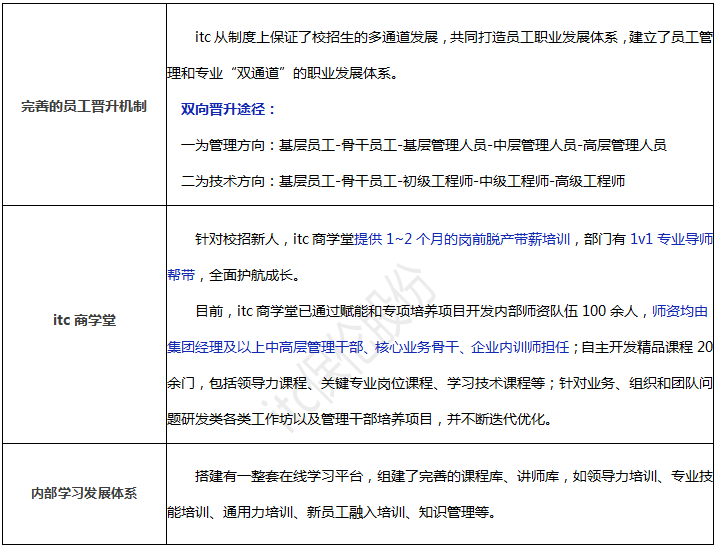Click the "itc 商学堂" row header cell

[84, 321]
